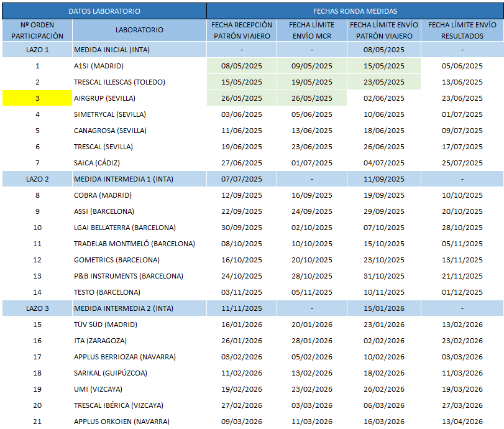Select the TRESCAL IBÉRICA (VIZCAYA) cell
The width and height of the screenshot is (504, 429).
point(139,405)
